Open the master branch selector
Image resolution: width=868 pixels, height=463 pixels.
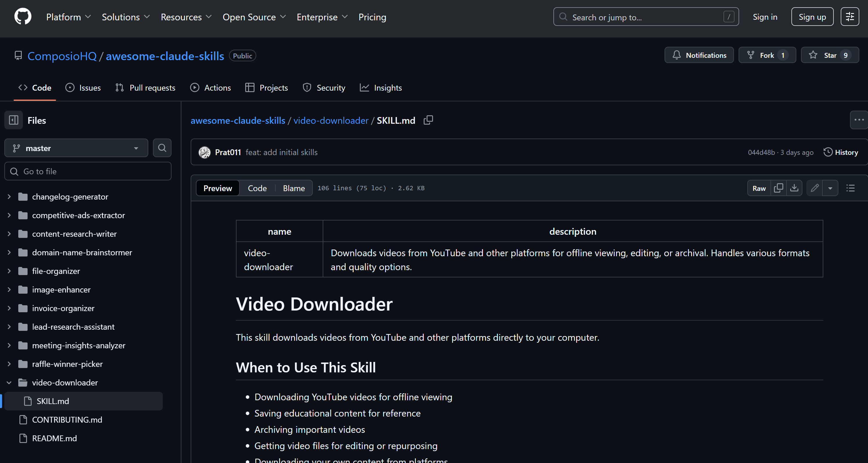[x=76, y=148]
